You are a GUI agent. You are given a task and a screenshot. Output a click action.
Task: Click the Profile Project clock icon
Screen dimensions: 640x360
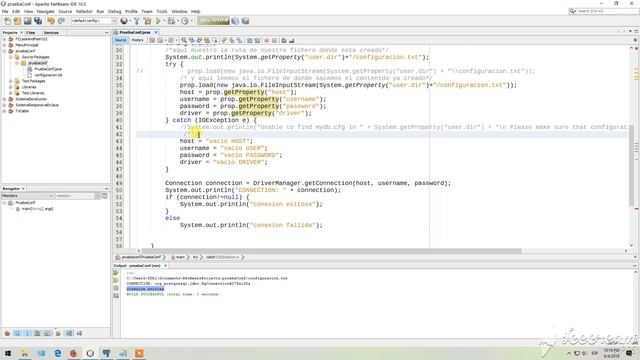(x=185, y=21)
